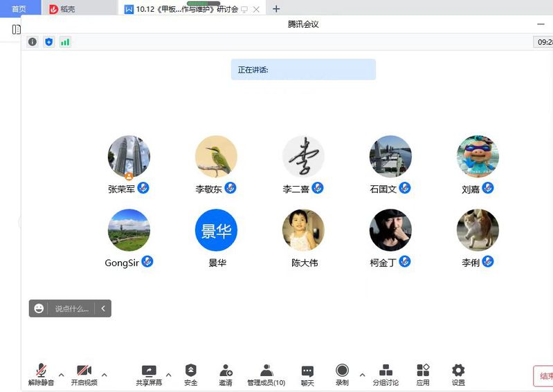
Task: Turn on camera with 开启视频
Action: point(84,374)
